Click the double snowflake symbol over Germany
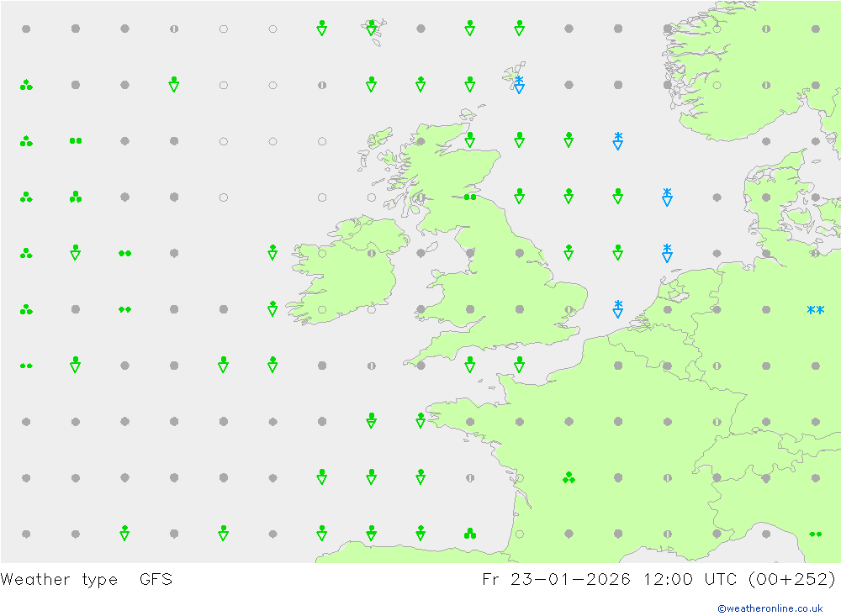Viewport: 841px width, 616px height. (815, 309)
